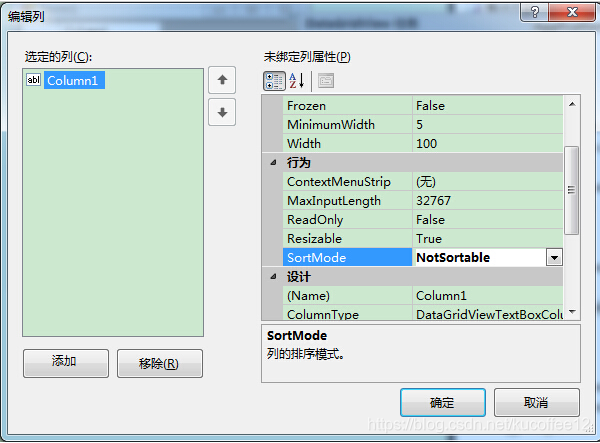The height and width of the screenshot is (443, 600).
Task: Open the Property Pages icon
Action: pos(326,81)
